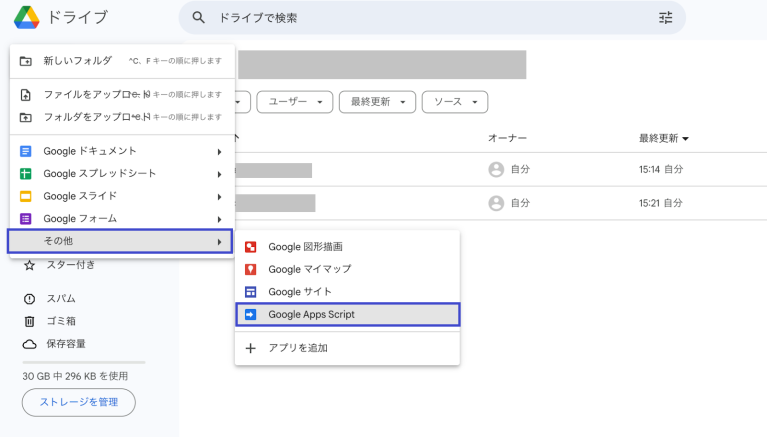The image size is (767, 437).
Task: Click the search magnifier icon
Action: click(x=198, y=18)
